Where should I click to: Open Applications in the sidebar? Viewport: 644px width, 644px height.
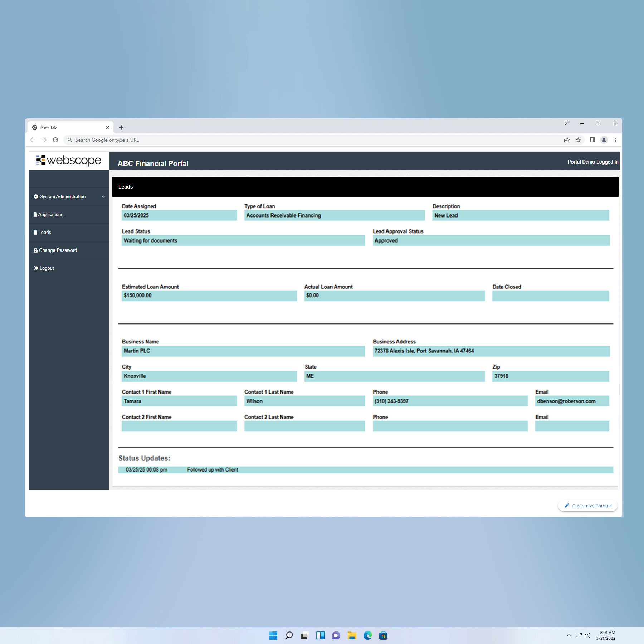[x=50, y=215]
